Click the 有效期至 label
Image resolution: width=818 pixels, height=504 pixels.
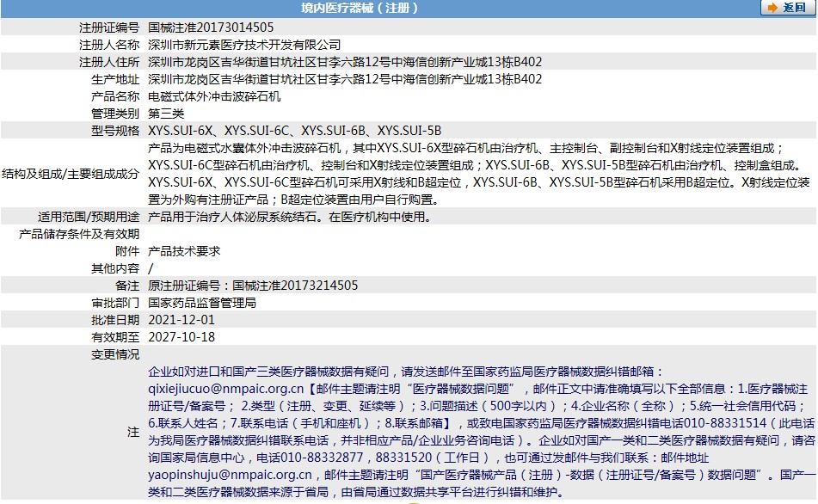coord(115,337)
